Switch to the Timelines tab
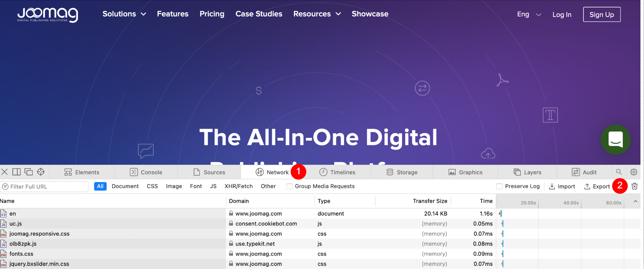The height and width of the screenshot is (269, 644). tap(337, 172)
